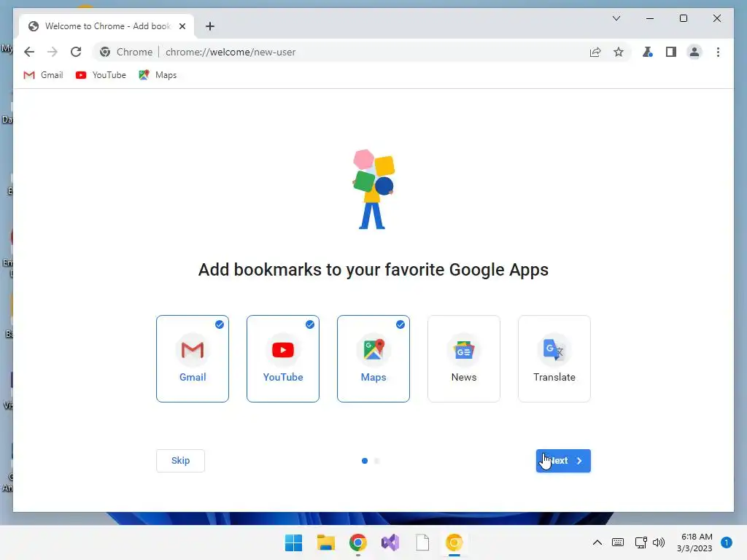Reload the welcome page
The width and height of the screenshot is (747, 560).
[x=76, y=52]
